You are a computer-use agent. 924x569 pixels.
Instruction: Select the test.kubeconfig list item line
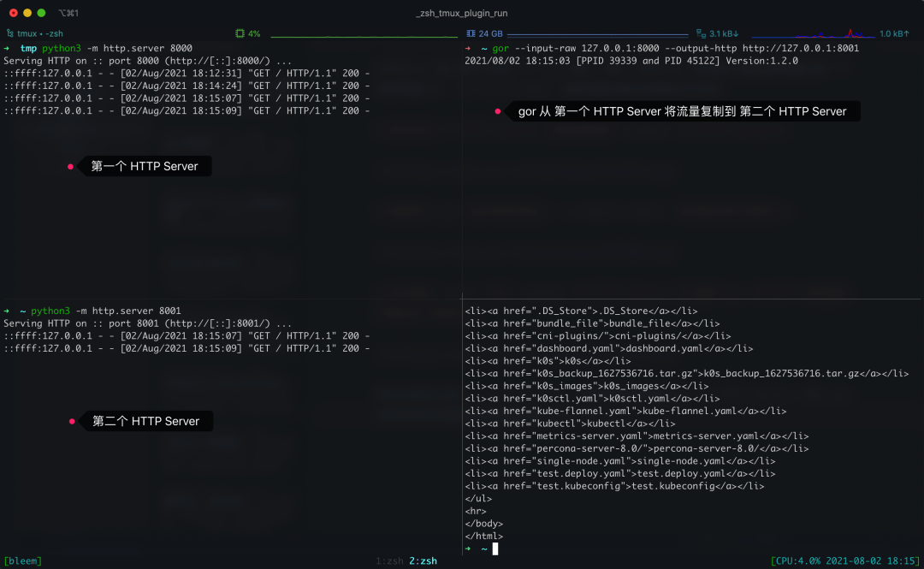(614, 486)
